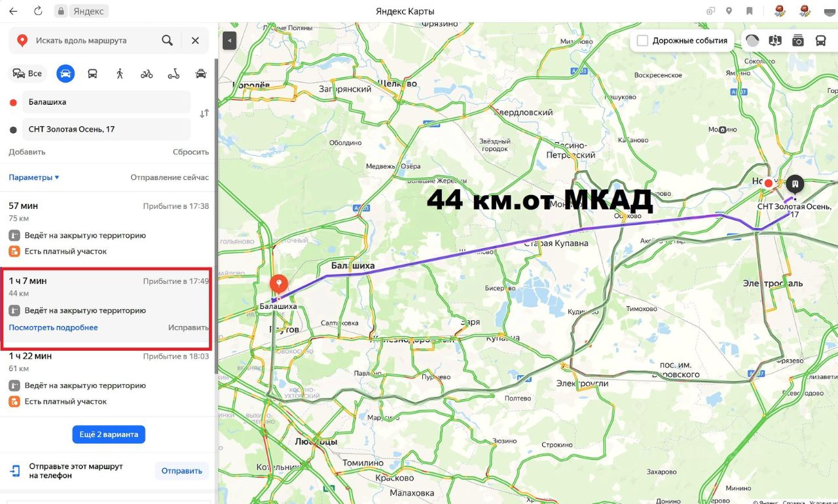Switch to bicycle route mode
The image size is (838, 504).
tap(147, 73)
